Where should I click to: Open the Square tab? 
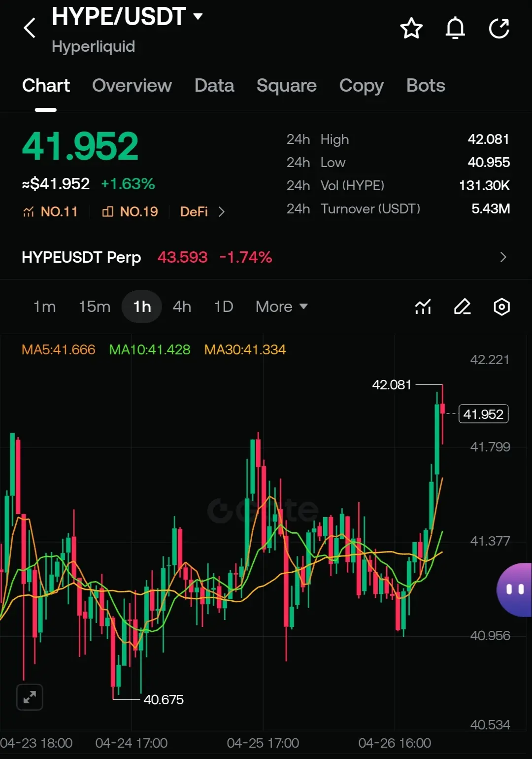[287, 85]
